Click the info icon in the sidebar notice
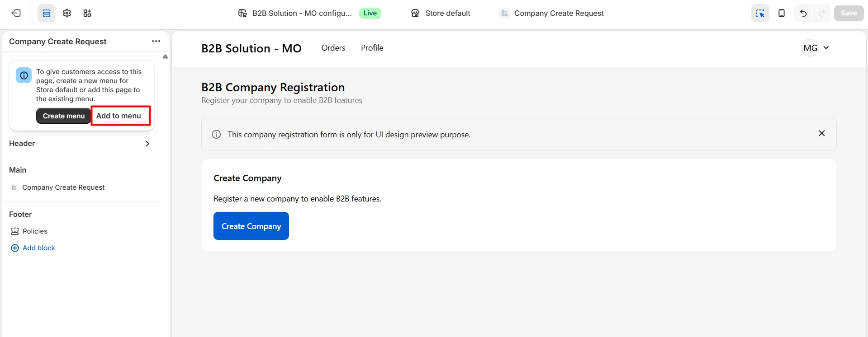Screen dimensions: 868x337 click(24, 75)
